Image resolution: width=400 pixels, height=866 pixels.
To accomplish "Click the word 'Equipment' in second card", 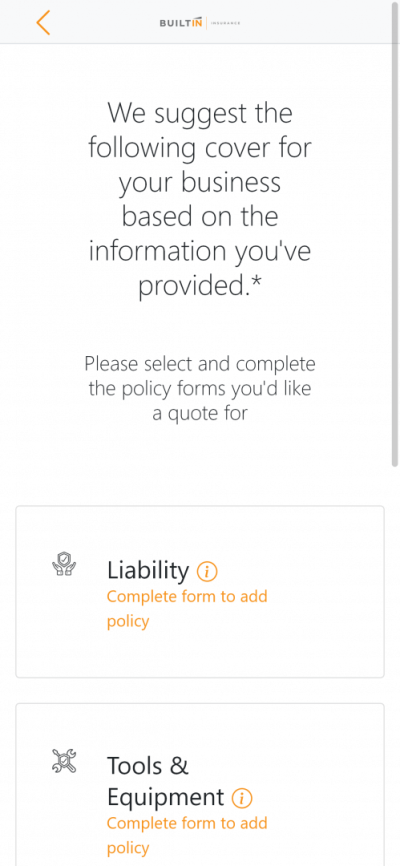I will click(x=165, y=798).
